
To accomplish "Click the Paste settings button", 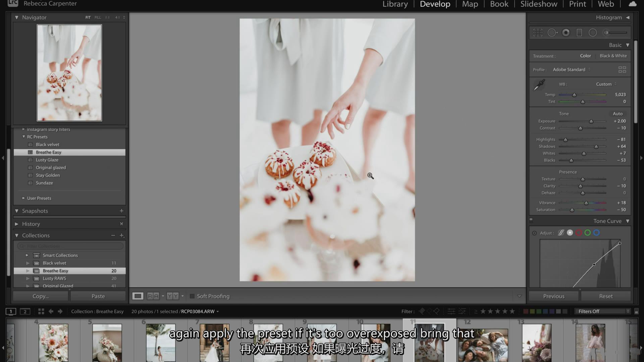I will [x=98, y=296].
